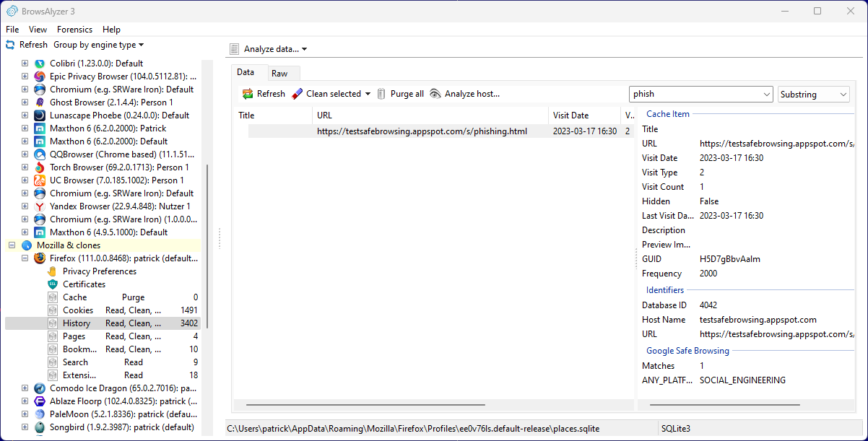Screen dimensions: 868x441
Task: Click the Epic Privacy Browser icon
Action: 40,77
